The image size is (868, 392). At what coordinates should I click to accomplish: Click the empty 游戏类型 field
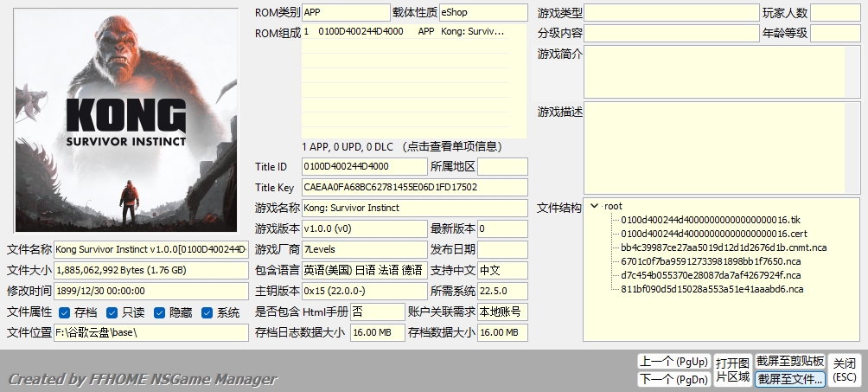click(672, 12)
